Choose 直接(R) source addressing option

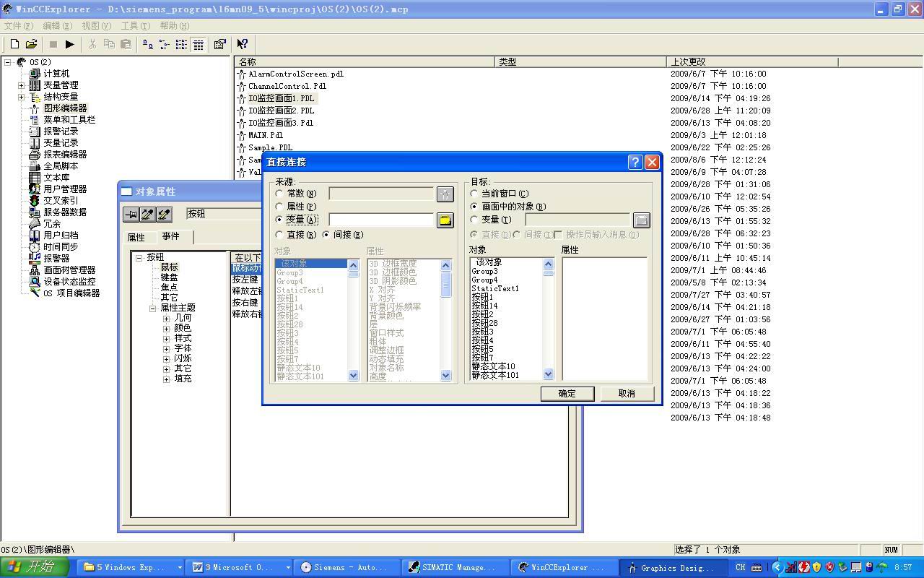pyautogui.click(x=280, y=235)
